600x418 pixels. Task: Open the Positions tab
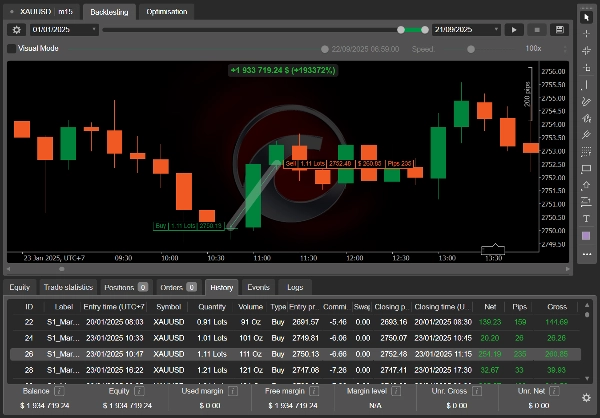point(126,287)
